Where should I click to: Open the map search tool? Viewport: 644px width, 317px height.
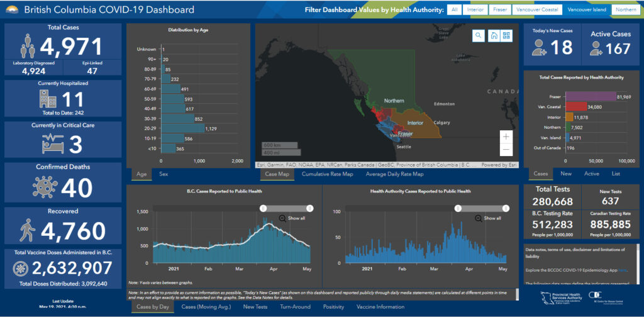[479, 36]
